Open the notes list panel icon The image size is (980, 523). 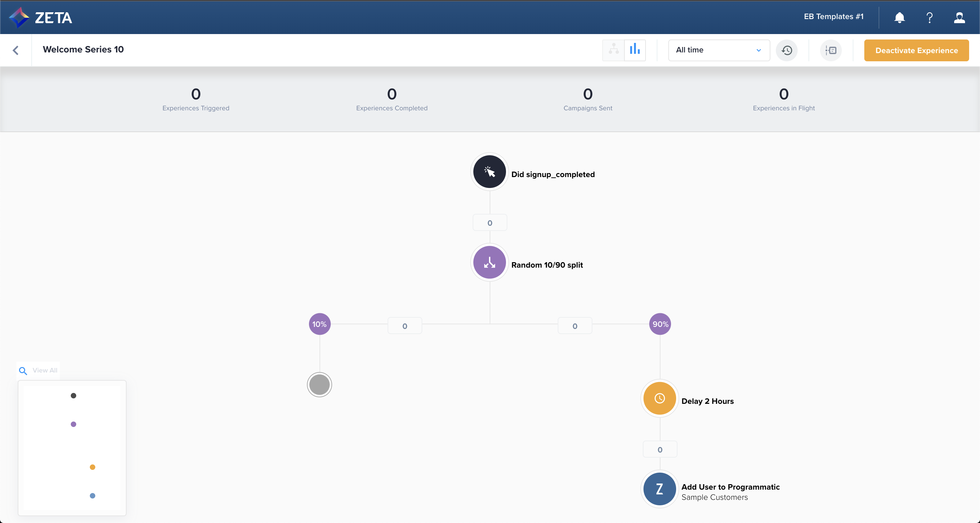point(831,50)
